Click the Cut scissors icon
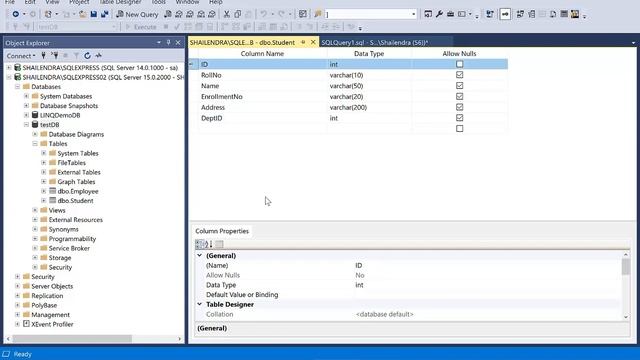Screen dimensions: 640x360 pyautogui.click(x=227, y=14)
